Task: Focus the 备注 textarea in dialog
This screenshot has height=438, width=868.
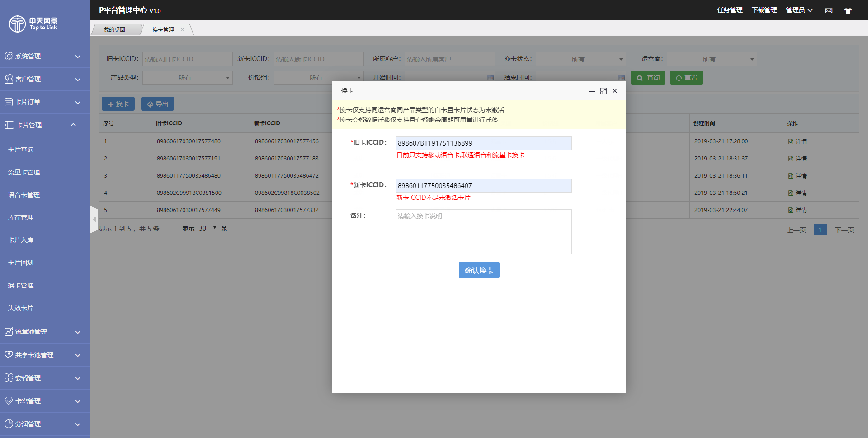Action: [484, 232]
